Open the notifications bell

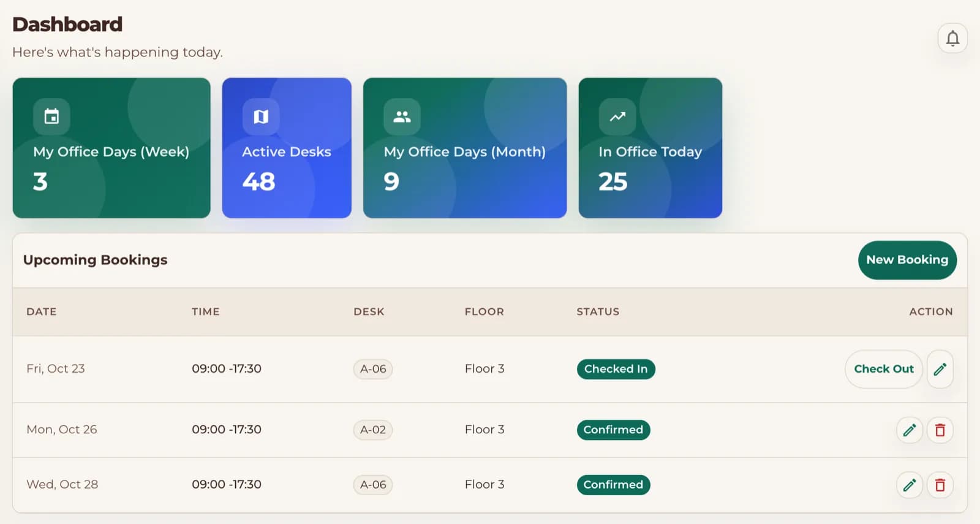(952, 38)
